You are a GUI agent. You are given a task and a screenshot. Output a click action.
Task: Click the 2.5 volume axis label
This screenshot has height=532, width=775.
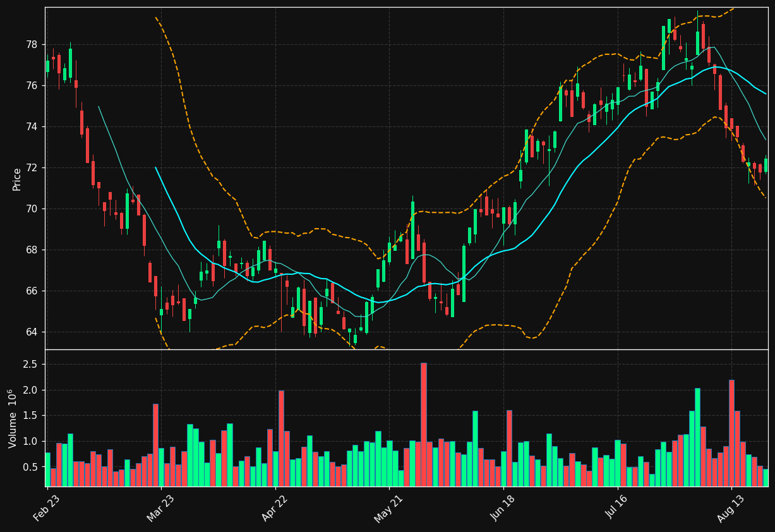[30, 365]
